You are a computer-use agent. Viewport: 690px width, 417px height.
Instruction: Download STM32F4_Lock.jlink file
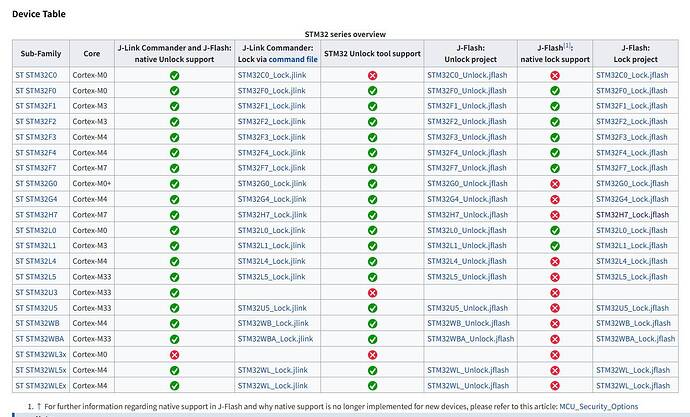click(x=272, y=153)
